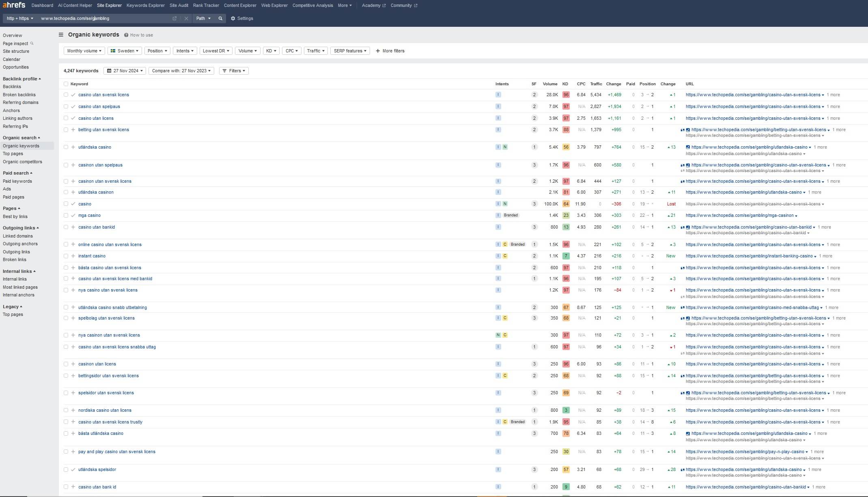Toggle checkbox for casino utan svensk licens
The height and width of the screenshot is (497, 868).
coord(65,94)
